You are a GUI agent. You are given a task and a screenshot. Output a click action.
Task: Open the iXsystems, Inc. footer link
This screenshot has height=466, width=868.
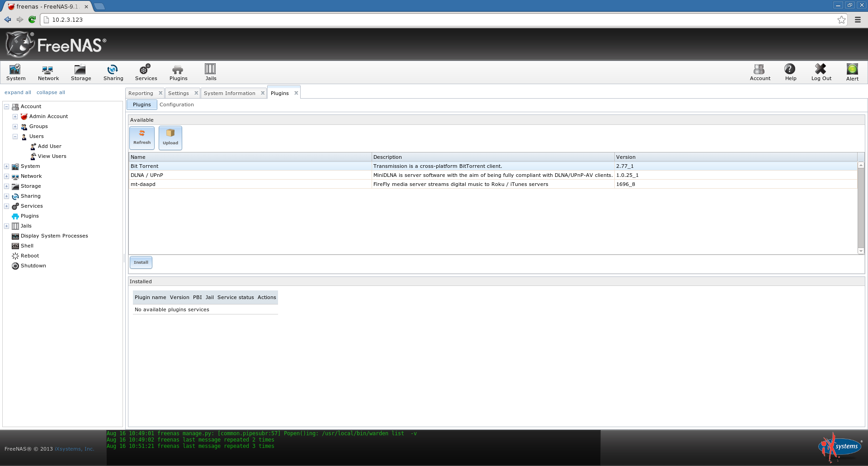point(74,449)
